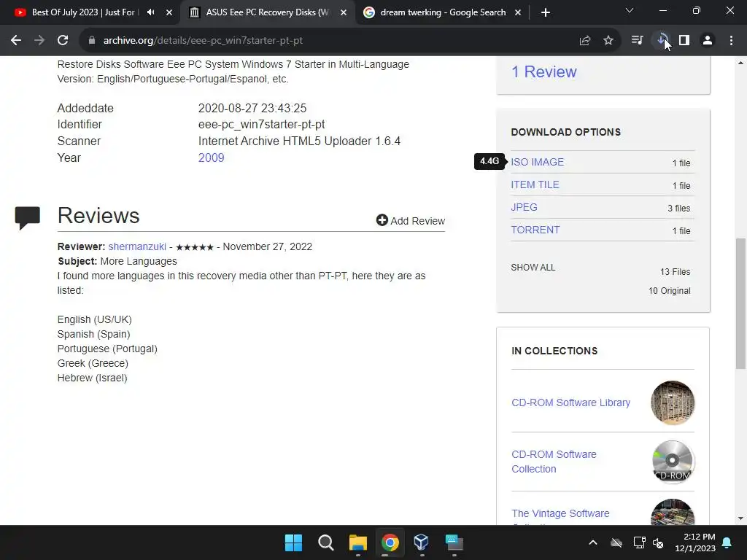Go back to the previous page
Screen dimensions: 747x560
click(x=16, y=41)
